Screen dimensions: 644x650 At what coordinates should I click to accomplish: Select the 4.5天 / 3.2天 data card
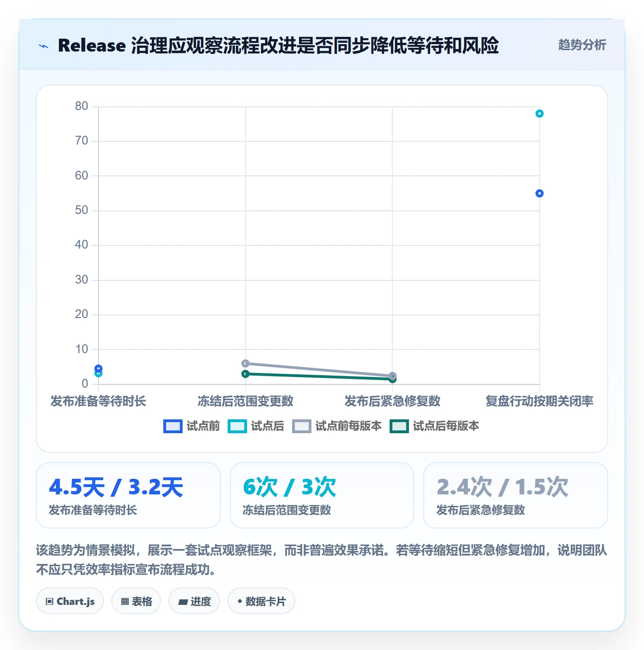click(x=128, y=495)
